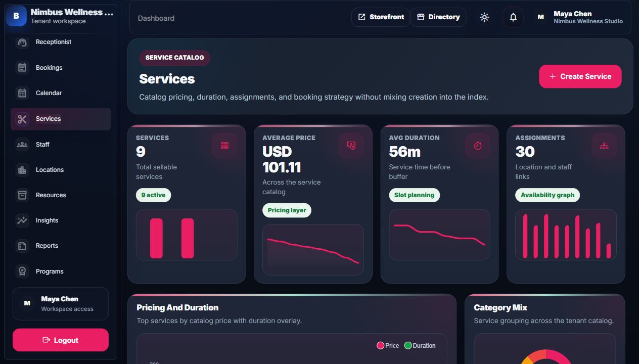
Task: Open the Directory button
Action: point(438,17)
